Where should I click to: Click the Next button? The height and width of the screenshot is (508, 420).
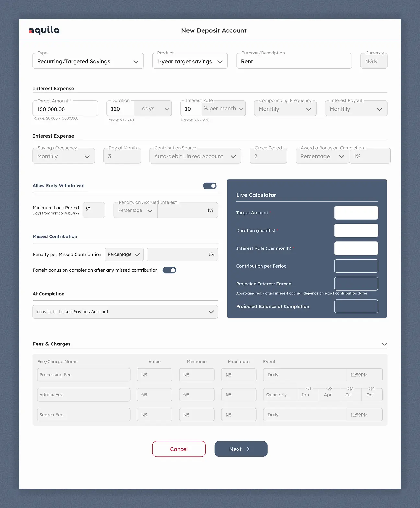[241, 449]
